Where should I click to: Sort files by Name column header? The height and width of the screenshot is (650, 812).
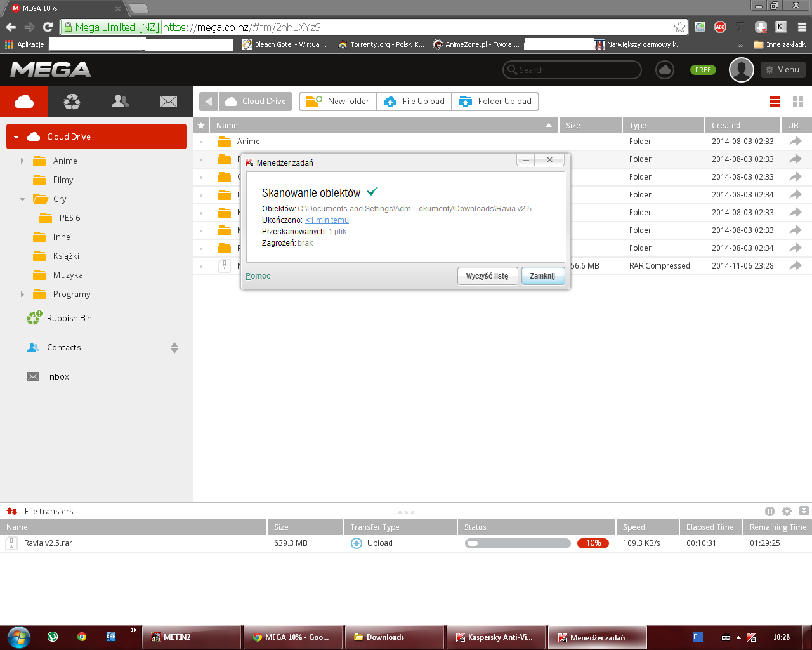pos(384,126)
